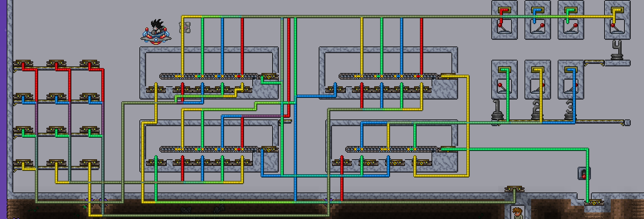Click teleporter at end of lower-right conveyor
644x219 pixels.
448,149
